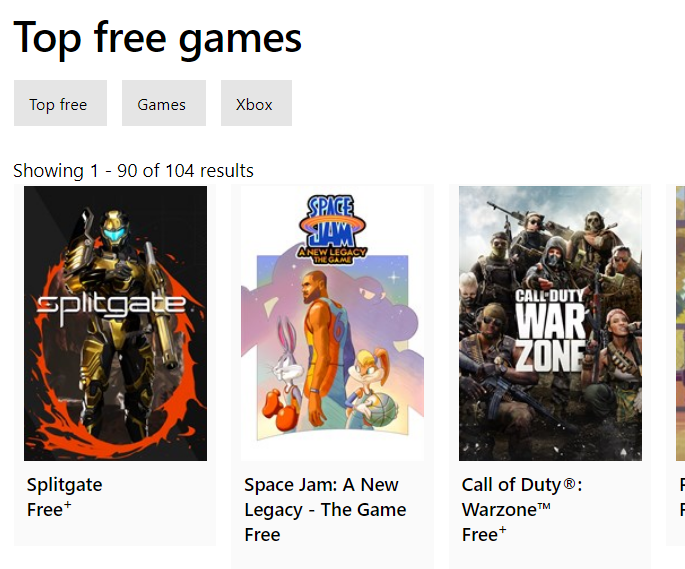Click the Call of Duty Warzone logo
This screenshot has width=685, height=569.
[550, 330]
